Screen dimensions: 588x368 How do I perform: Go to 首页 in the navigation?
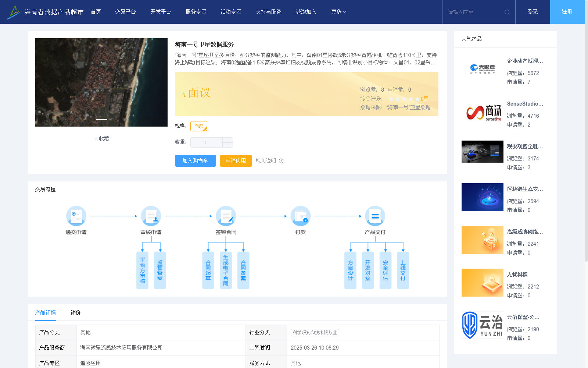point(96,12)
